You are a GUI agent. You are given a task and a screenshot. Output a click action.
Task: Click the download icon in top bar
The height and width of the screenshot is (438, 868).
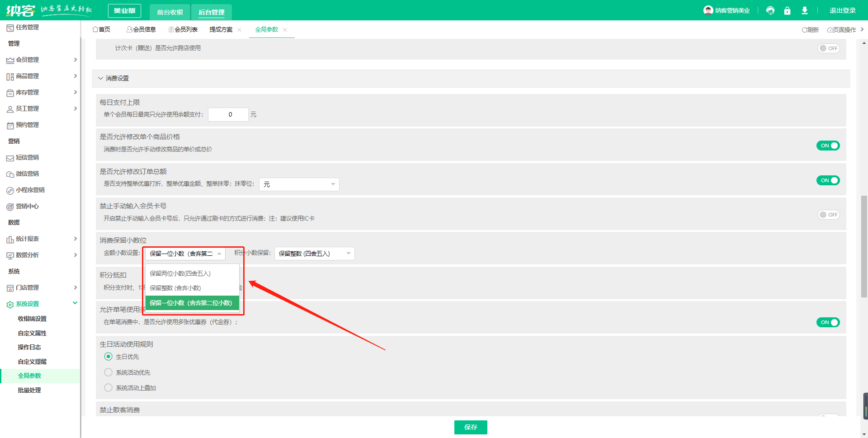tap(804, 10)
